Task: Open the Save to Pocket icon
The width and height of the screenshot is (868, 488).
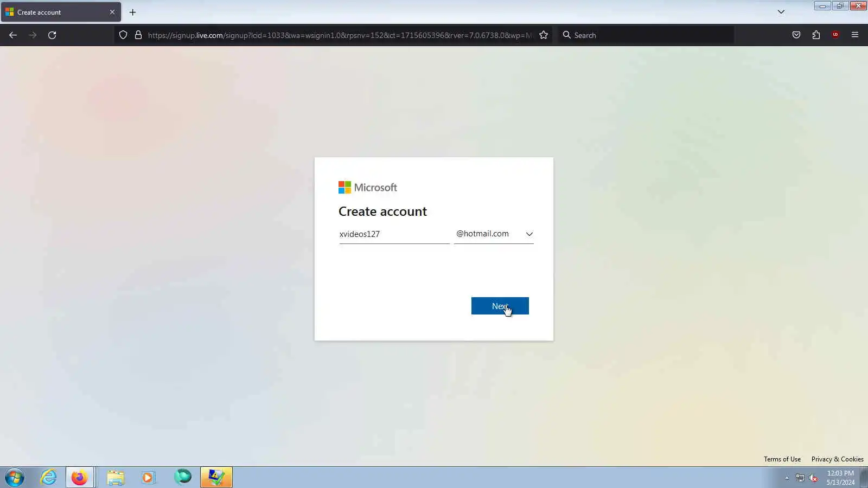Action: tap(796, 35)
